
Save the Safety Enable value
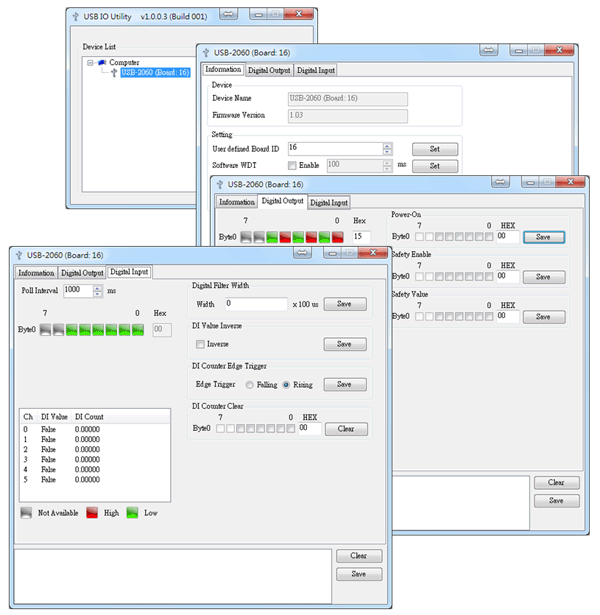point(544,277)
